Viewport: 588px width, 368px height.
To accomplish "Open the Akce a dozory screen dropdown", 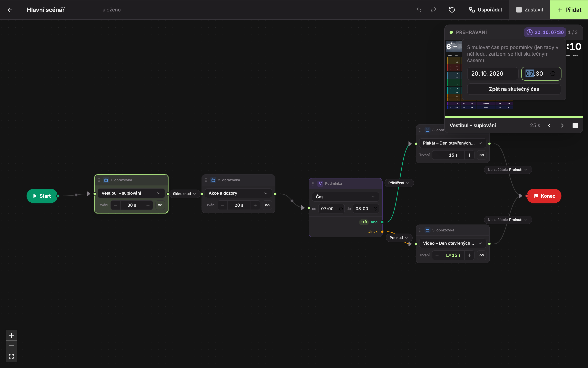I will point(238,193).
